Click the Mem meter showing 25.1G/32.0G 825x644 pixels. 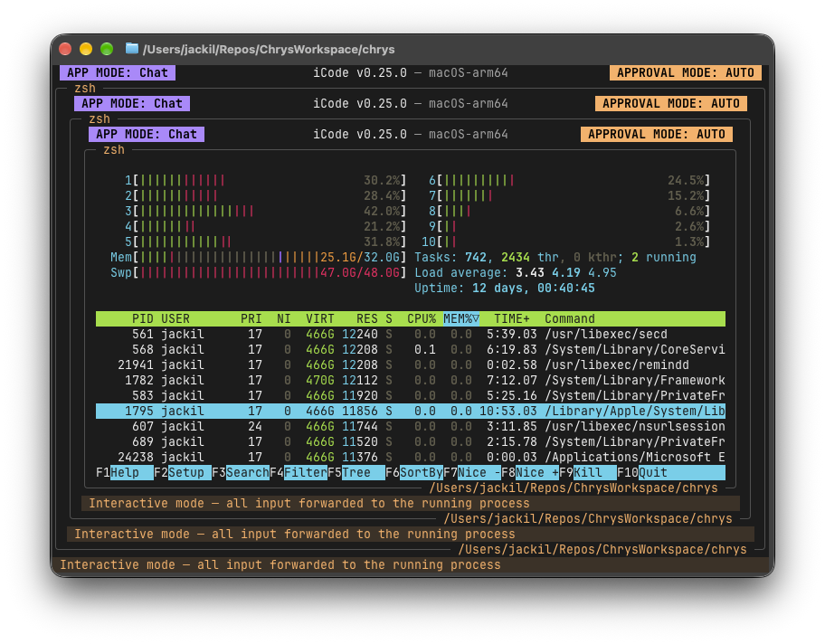(258, 257)
